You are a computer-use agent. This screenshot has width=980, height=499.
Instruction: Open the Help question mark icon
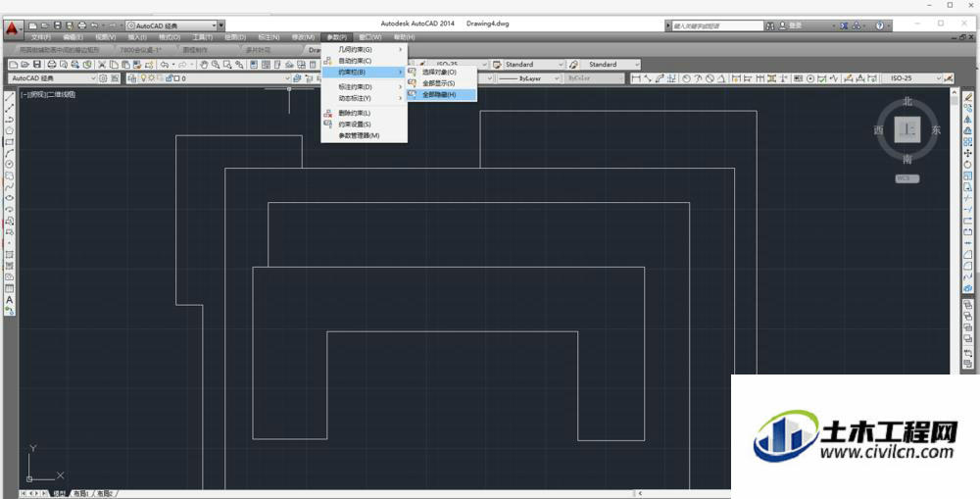[x=880, y=25]
